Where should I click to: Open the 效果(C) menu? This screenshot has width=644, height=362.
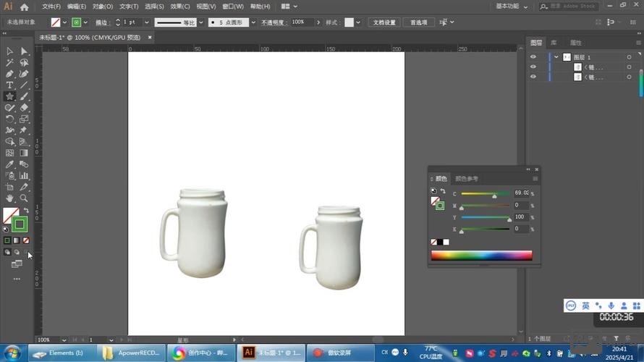pyautogui.click(x=180, y=7)
